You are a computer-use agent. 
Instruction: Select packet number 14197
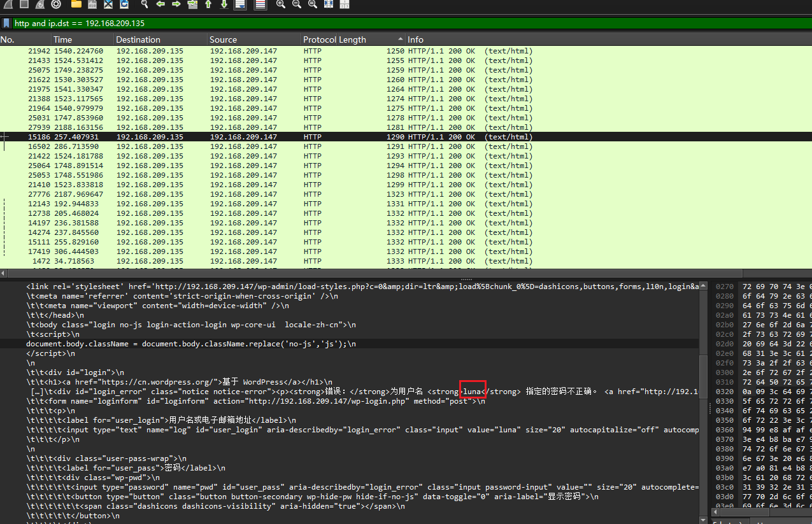[x=406, y=223]
